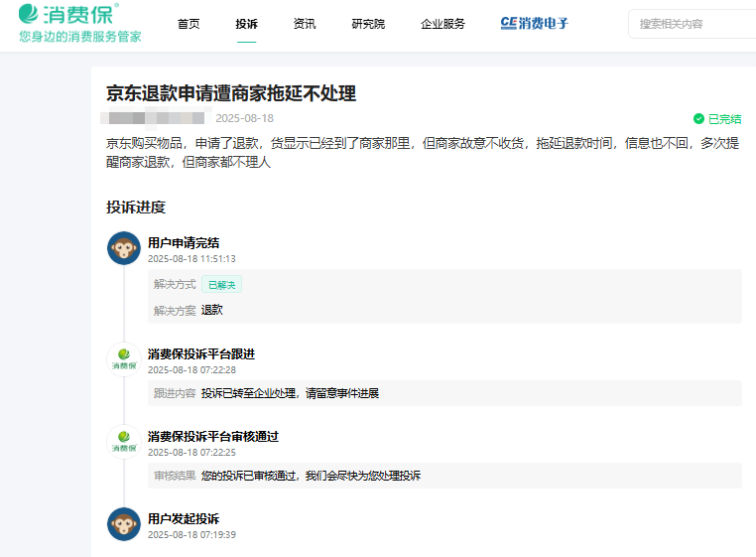Image resolution: width=756 pixels, height=557 pixels.
Task: Click the monkey avatar beside 用户发起投诉
Action: tap(124, 523)
